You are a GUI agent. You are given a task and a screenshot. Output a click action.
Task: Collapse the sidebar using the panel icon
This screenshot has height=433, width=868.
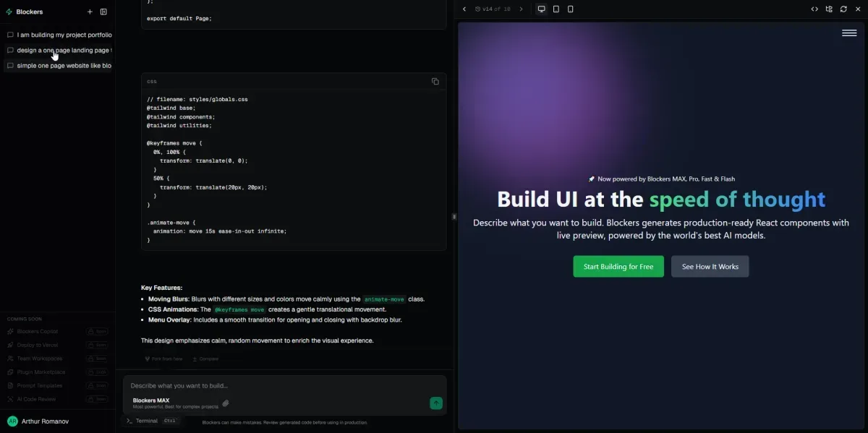pos(103,12)
